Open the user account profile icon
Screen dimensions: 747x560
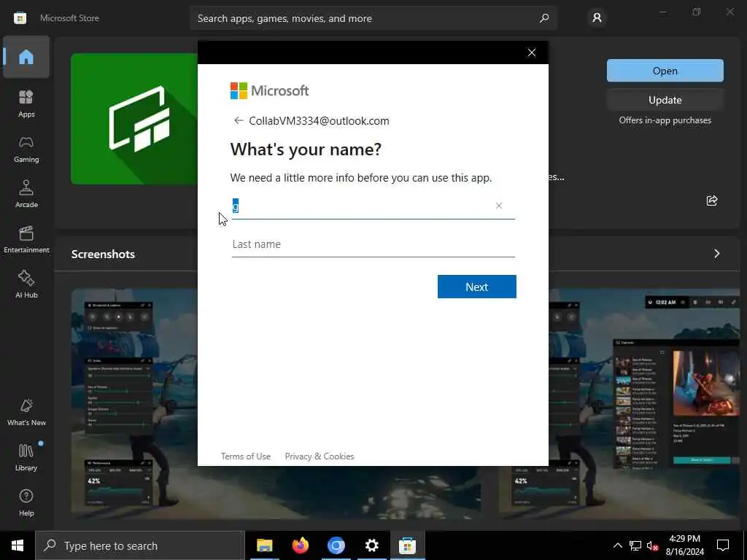point(597,18)
